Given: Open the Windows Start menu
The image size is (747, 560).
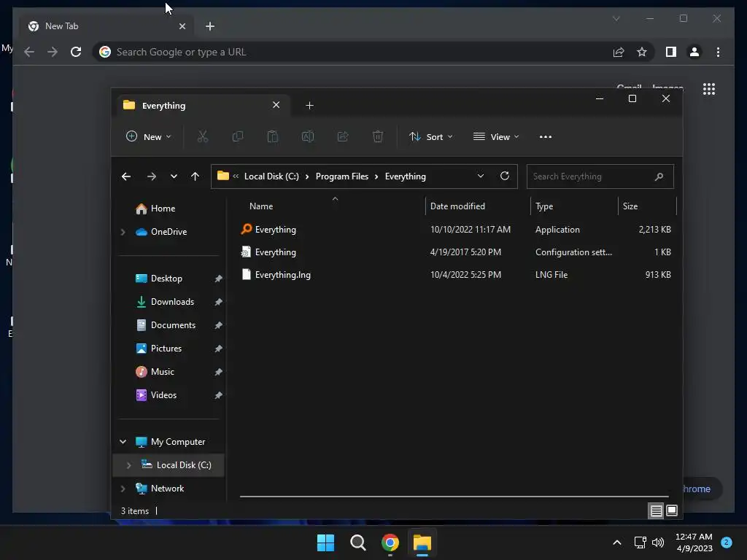Looking at the screenshot, I should tap(326, 542).
